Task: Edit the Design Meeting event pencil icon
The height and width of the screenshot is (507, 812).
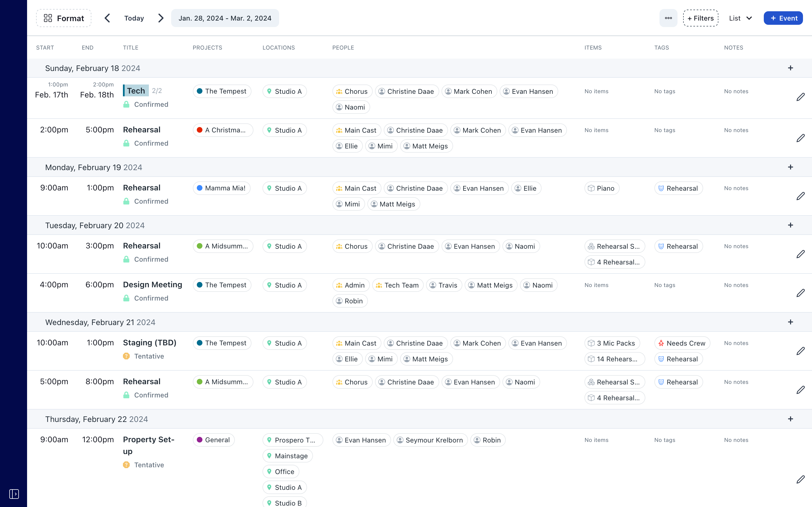Action: (x=800, y=293)
